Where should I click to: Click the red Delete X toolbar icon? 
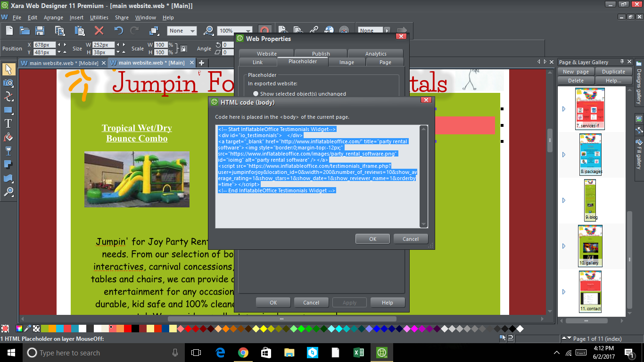click(x=99, y=31)
